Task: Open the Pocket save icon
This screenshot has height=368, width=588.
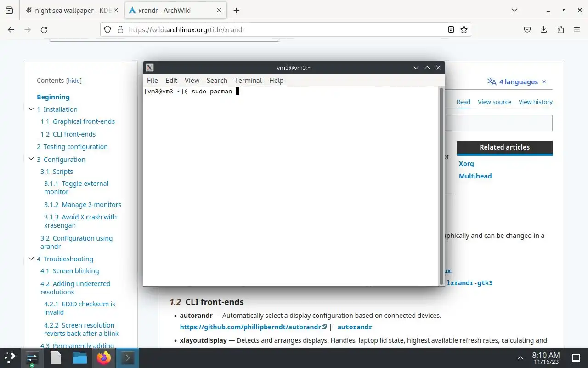Action: point(527,29)
